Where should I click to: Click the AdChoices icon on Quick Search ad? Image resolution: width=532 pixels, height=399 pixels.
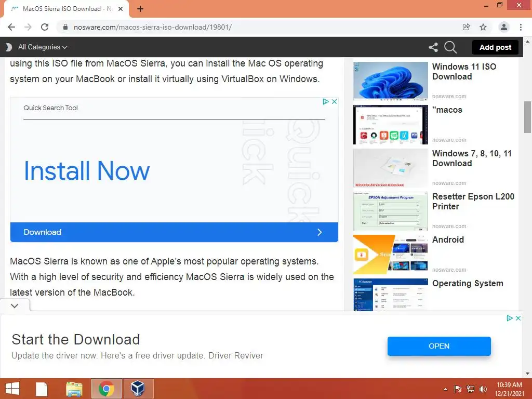[326, 101]
